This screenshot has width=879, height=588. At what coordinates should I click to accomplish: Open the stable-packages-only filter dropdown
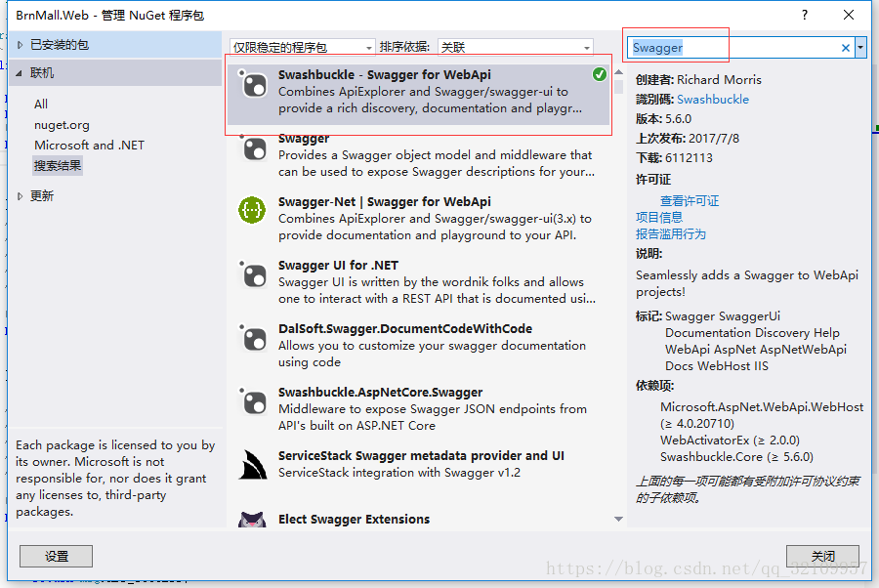pyautogui.click(x=302, y=47)
